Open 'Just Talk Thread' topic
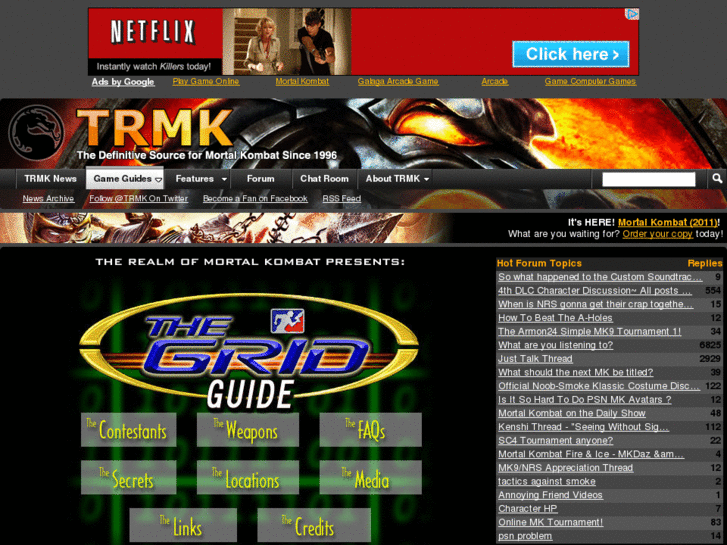The width and height of the screenshot is (727, 545). (x=535, y=359)
